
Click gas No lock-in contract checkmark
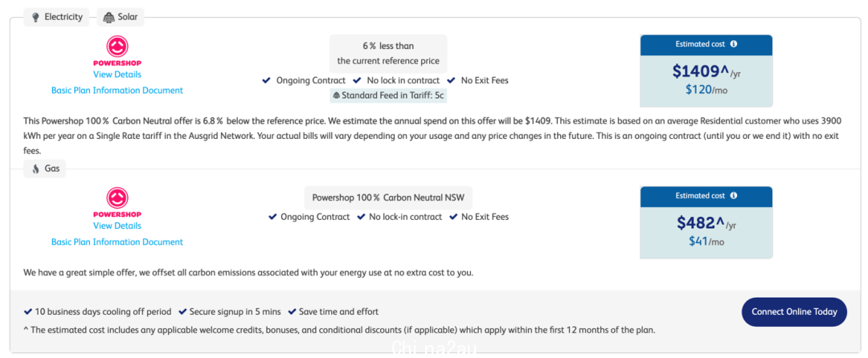[x=362, y=217]
